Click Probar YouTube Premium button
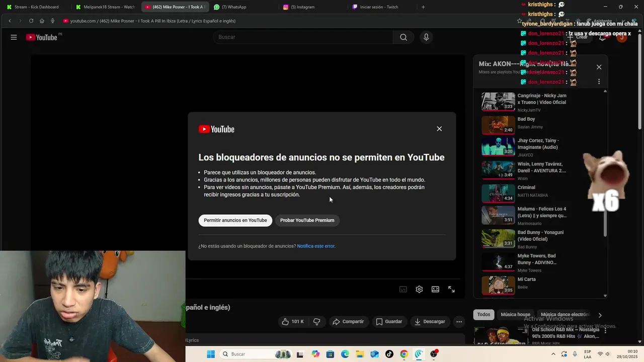Screen dimensions: 644x362 307,220
